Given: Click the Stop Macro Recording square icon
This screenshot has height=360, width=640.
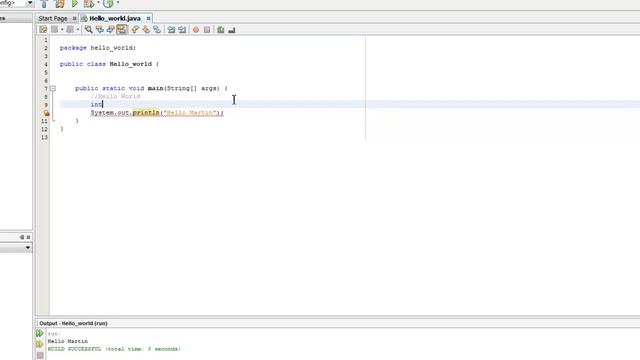Looking at the screenshot, I should tap(207, 29).
